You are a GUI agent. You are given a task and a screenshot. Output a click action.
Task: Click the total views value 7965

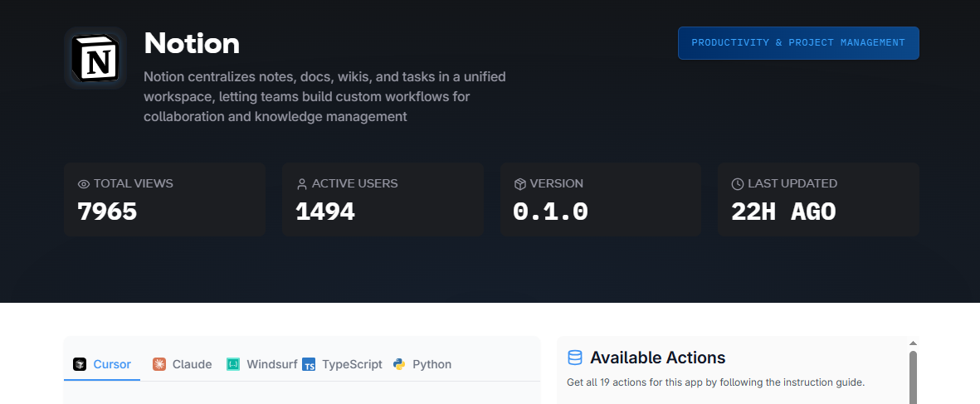point(107,212)
